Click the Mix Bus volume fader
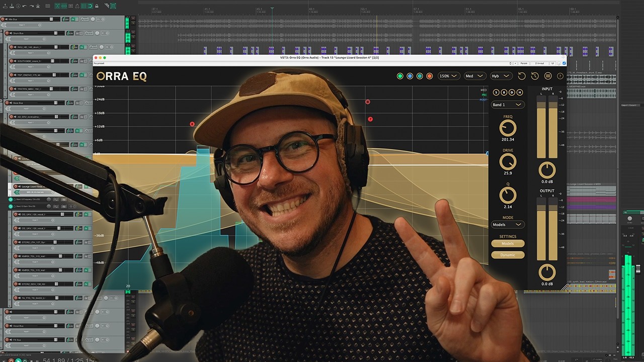Viewport: 644px width, 362px height. (51, 19)
